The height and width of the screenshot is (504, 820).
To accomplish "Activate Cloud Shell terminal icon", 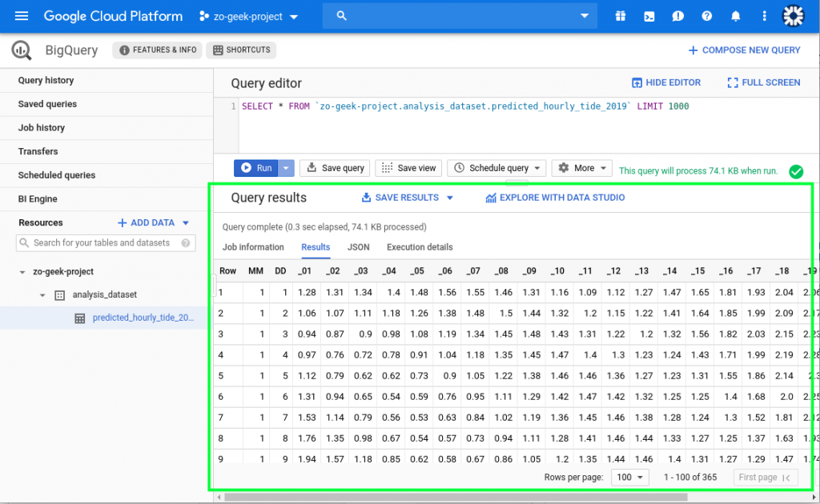I will 649,16.
